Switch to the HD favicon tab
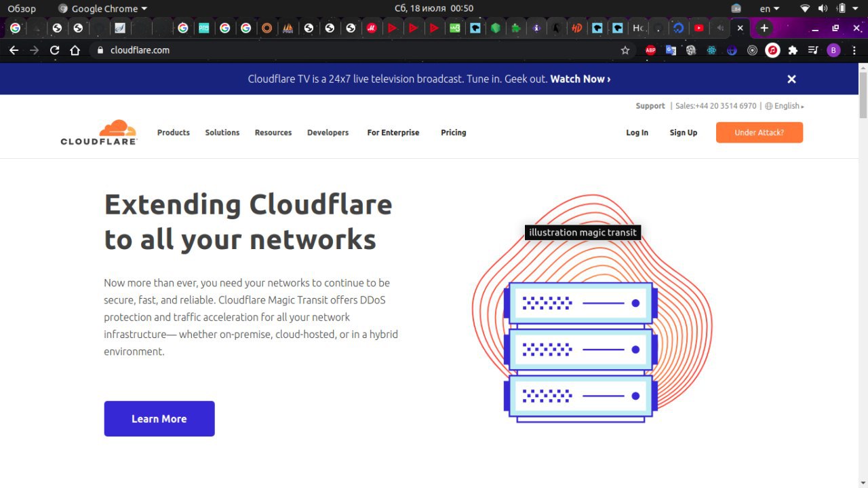868x488 pixels. point(576,28)
